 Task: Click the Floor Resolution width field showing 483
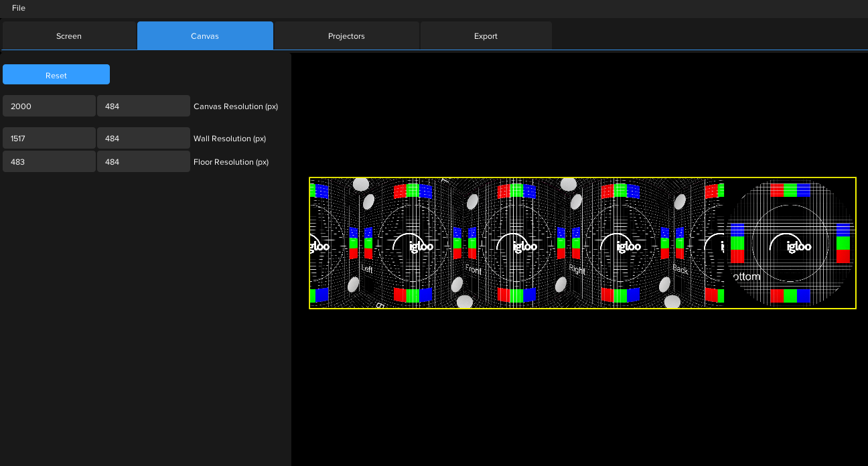coord(49,161)
